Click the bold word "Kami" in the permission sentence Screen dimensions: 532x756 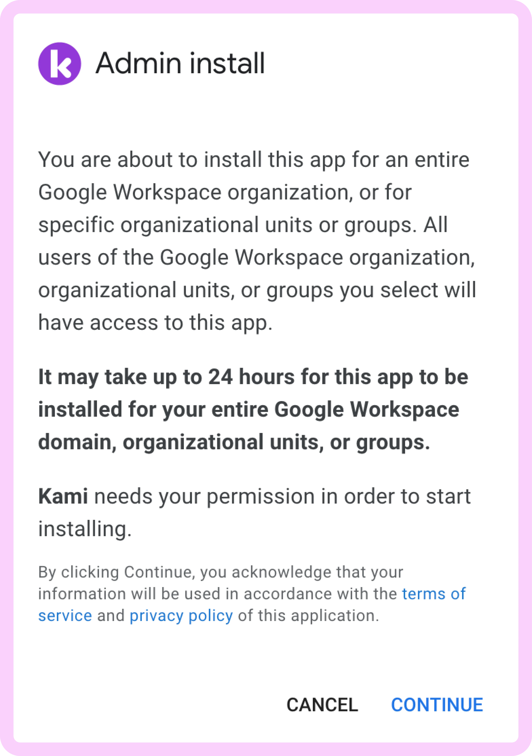coord(63,496)
